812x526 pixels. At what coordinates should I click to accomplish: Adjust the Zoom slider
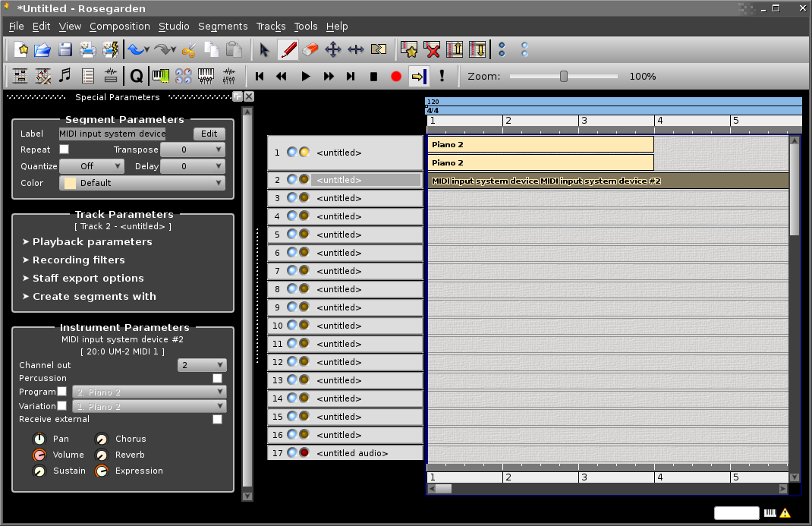coord(563,76)
